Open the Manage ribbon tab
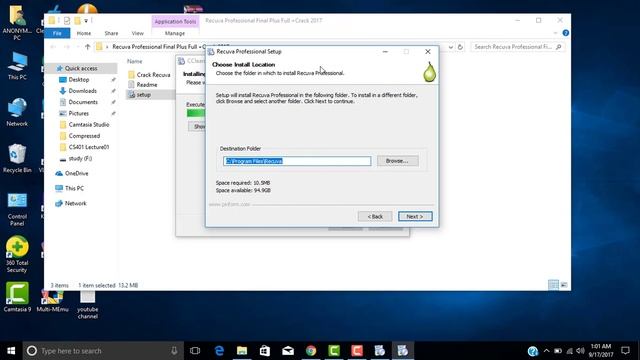 [175, 33]
